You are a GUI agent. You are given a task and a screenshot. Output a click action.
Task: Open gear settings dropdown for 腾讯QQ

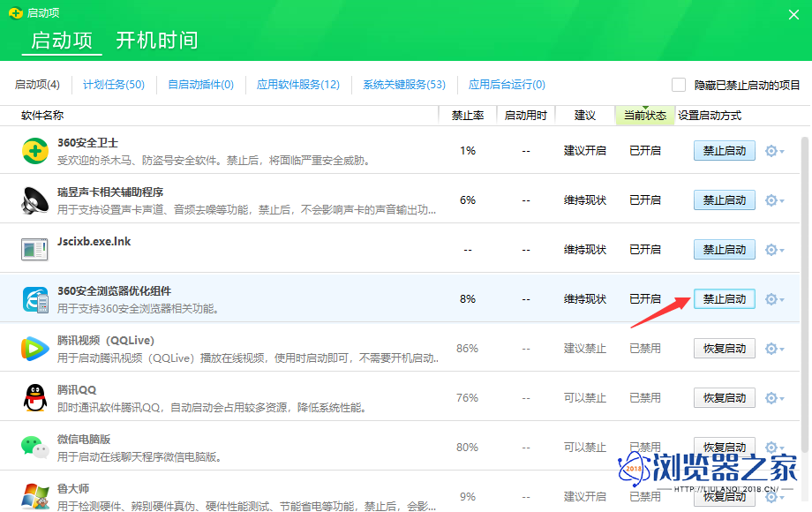point(774,398)
